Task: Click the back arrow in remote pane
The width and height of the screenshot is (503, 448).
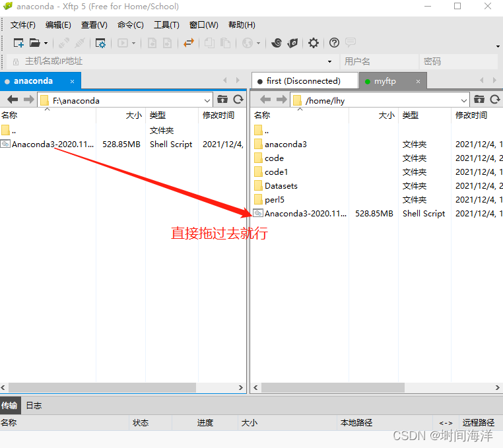Action: pyautogui.click(x=265, y=100)
